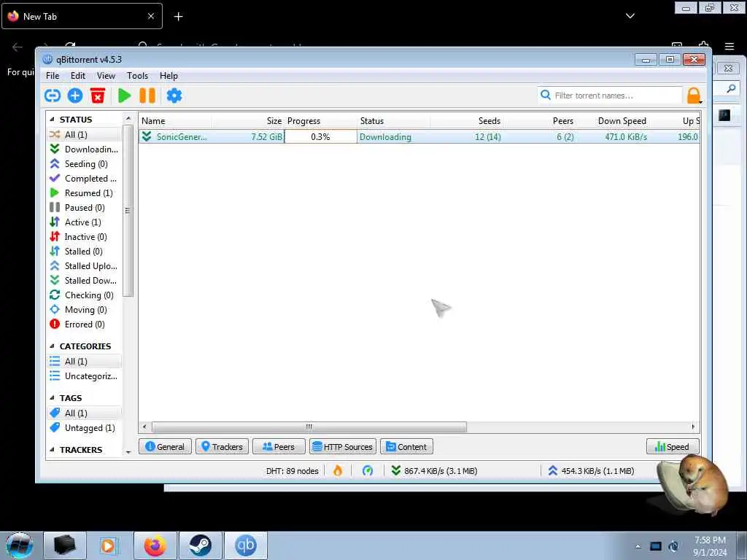This screenshot has height=560, width=747.
Task: Select Moving (0) status filter
Action: click(85, 310)
